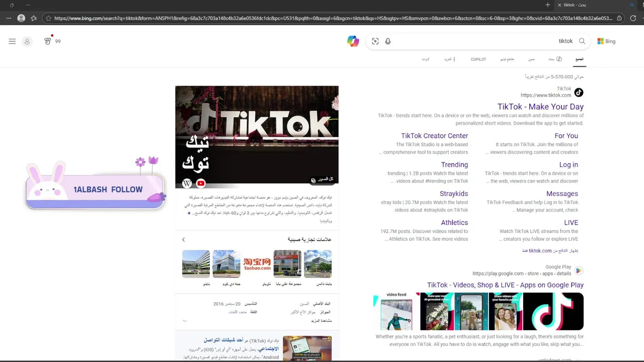This screenshot has height=362, width=644.
Task: Open the TikTok Creator Center link
Action: coord(434,136)
